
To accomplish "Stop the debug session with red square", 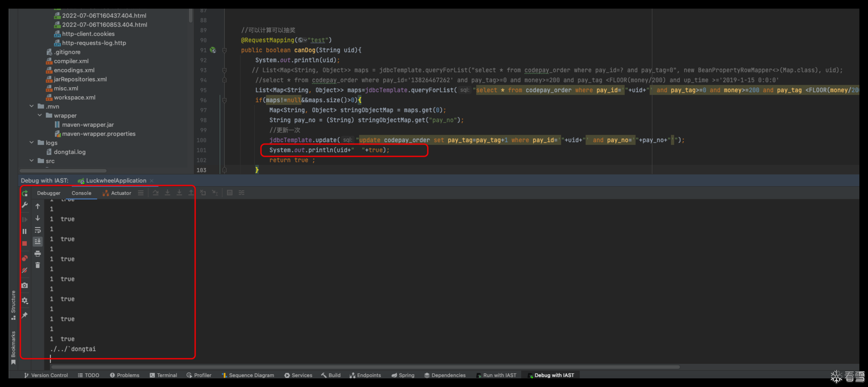I will click(25, 243).
